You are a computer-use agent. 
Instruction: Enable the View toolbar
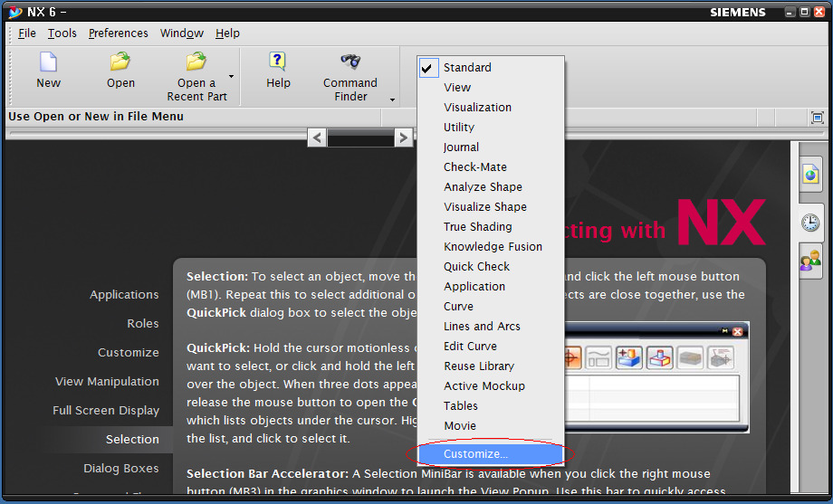[x=491, y=87]
